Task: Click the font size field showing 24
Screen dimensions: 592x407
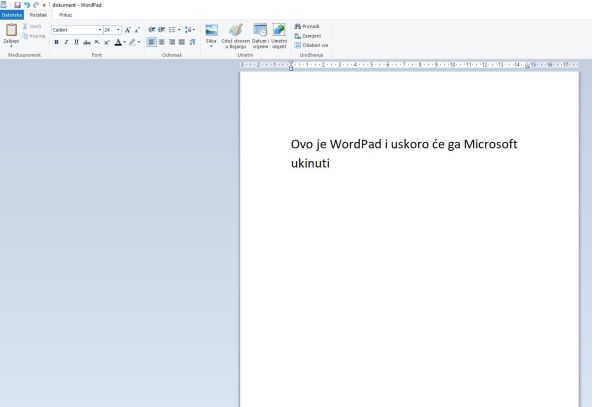Action: 109,30
